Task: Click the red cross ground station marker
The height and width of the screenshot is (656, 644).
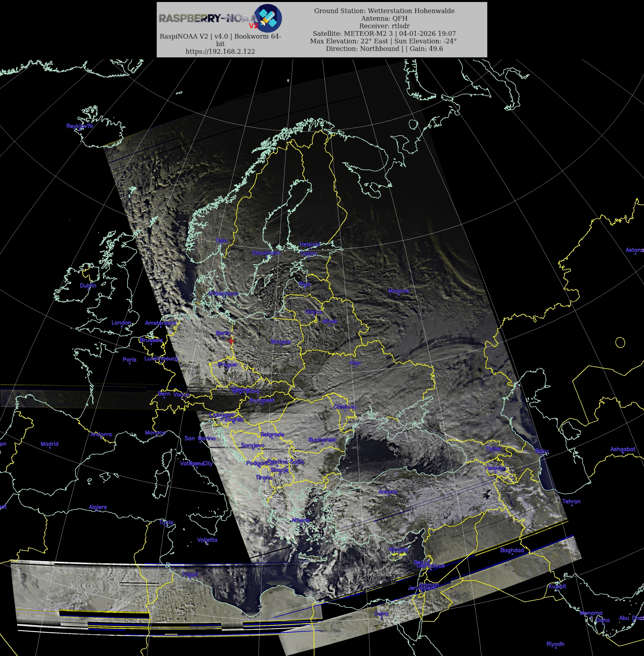Action: (231, 341)
